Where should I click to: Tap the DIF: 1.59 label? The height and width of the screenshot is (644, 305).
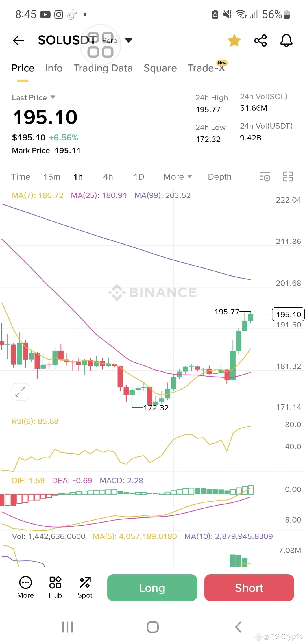(x=28, y=481)
